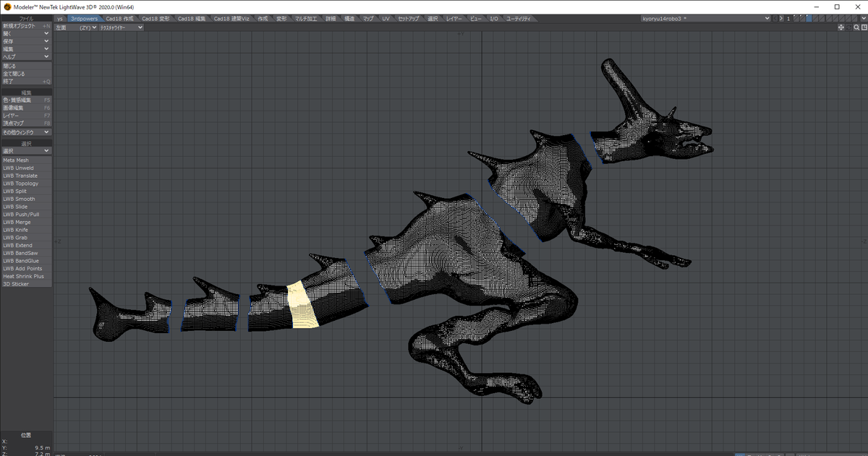Open the viewport view-type dropdown 左面 (ZY)
Screen dimensions: 868x456
click(x=77, y=27)
